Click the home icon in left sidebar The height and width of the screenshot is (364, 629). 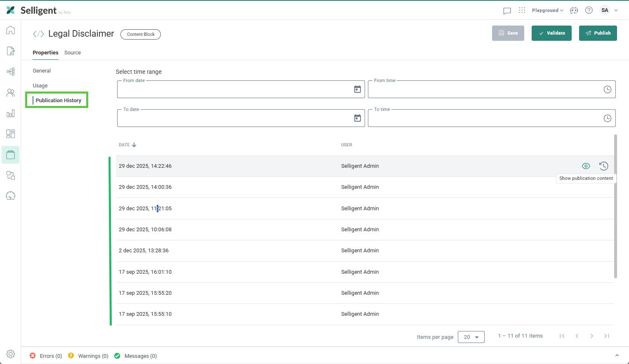click(x=11, y=30)
